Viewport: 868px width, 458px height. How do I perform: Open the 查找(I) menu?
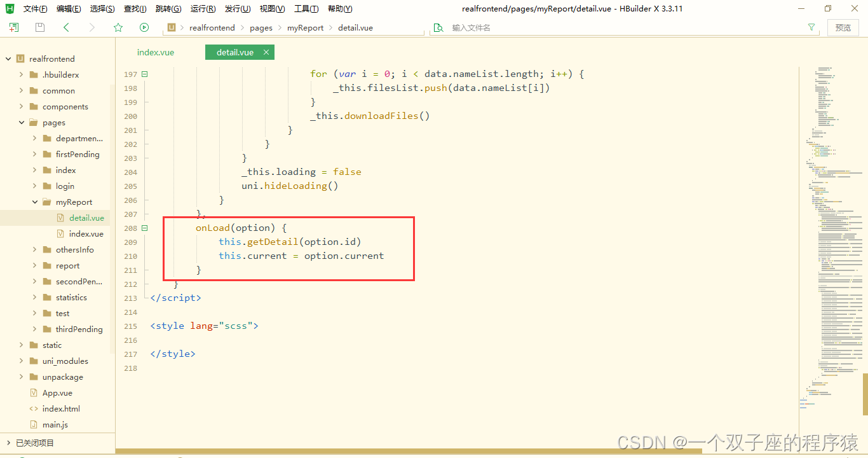coord(135,9)
